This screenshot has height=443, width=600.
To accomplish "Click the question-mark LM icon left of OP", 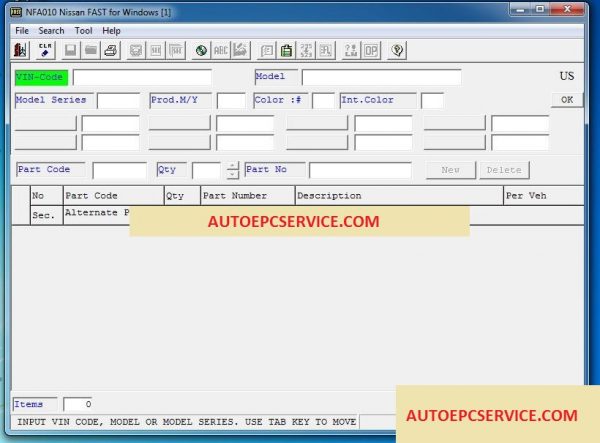I will (x=351, y=50).
